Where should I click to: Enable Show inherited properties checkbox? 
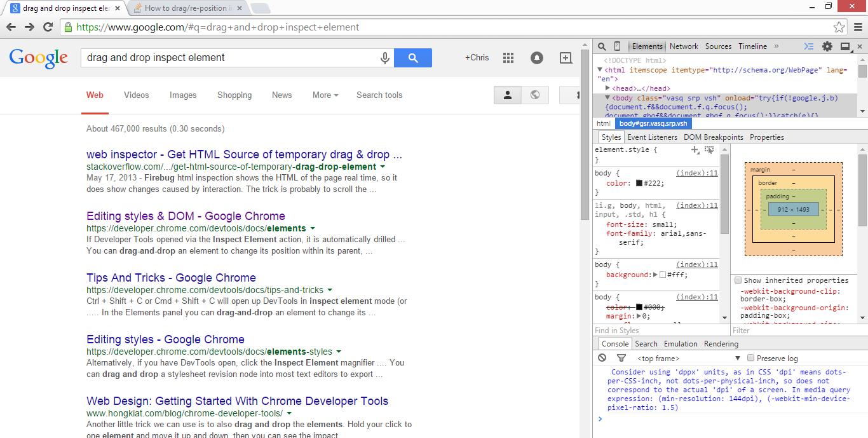[738, 280]
